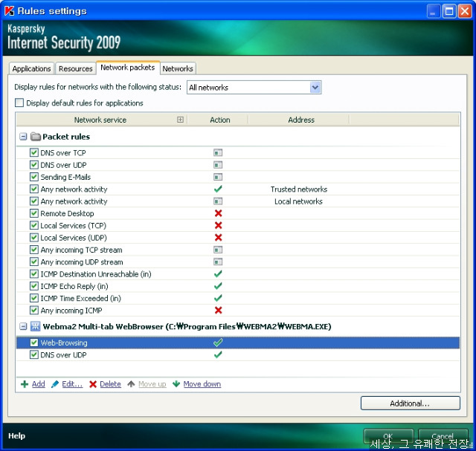Screen dimensions: 476x451
Task: Enable Display default rules for applications
Action: [x=19, y=103]
